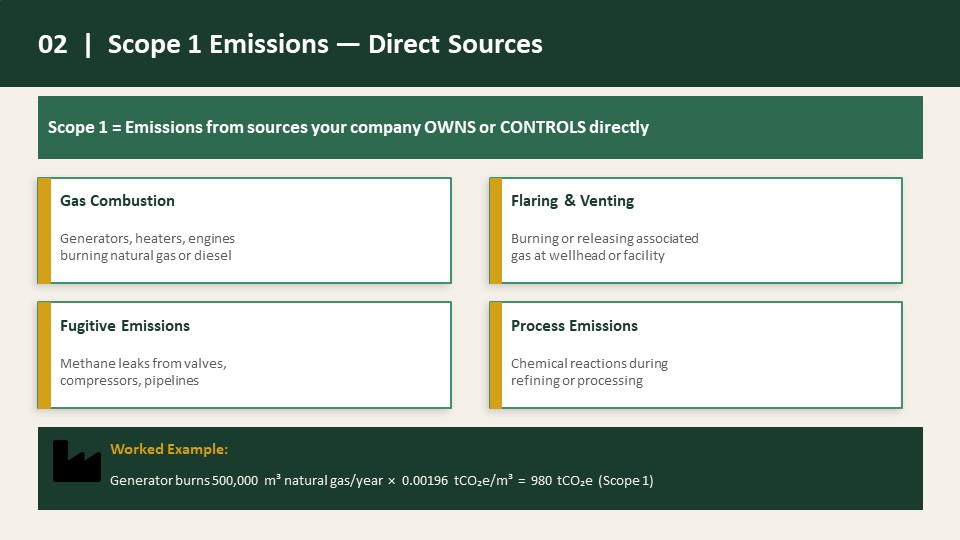
Task: Click the black factory icon
Action: 77,461
